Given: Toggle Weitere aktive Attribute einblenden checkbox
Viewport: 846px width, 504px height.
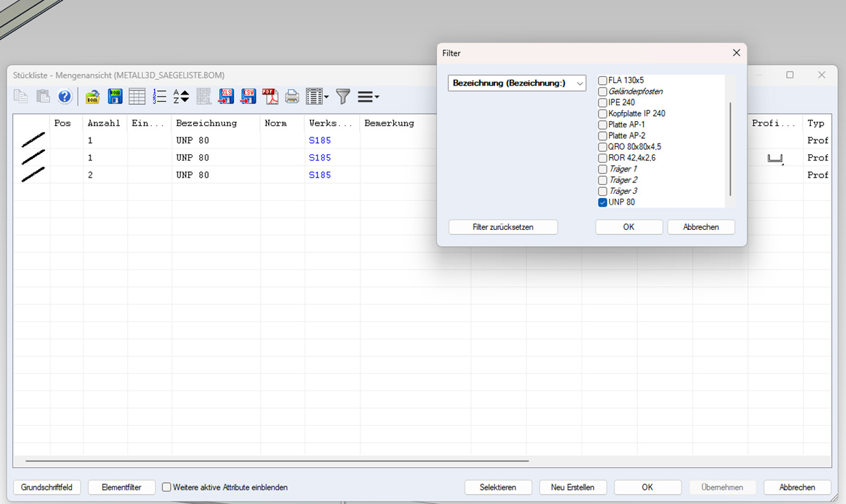Looking at the screenshot, I should click(x=167, y=487).
